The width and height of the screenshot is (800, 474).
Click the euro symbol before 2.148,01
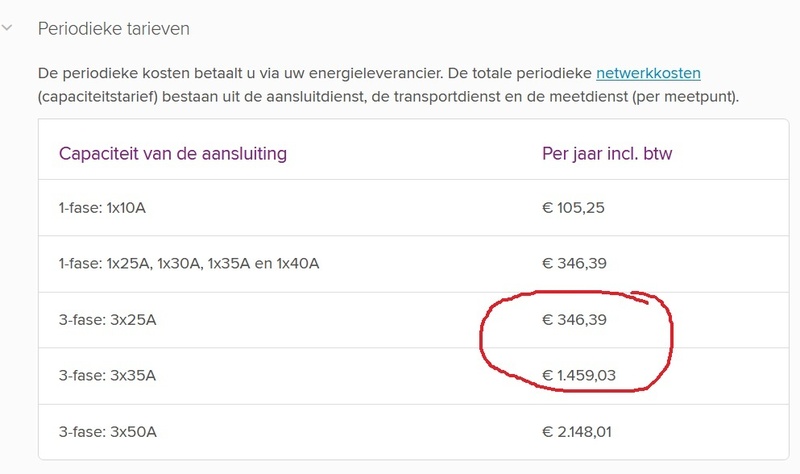point(547,432)
